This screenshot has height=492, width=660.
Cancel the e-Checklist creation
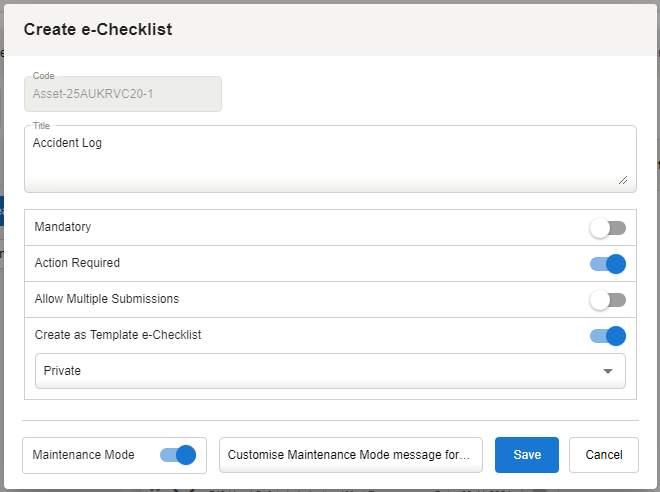point(603,455)
